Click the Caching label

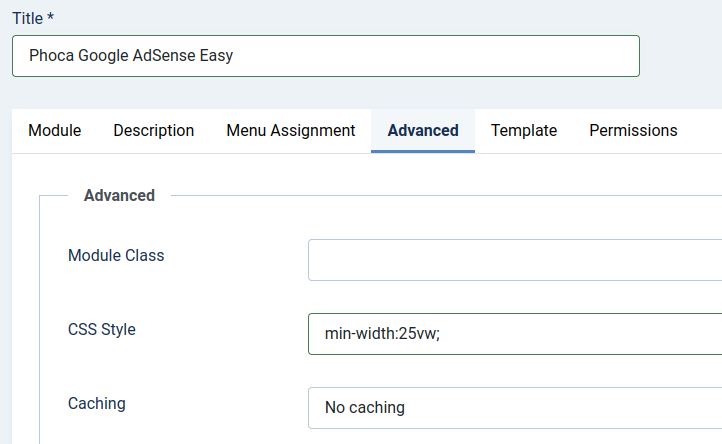(97, 403)
